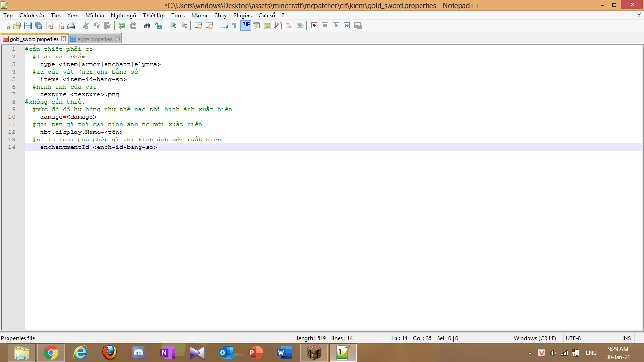The height and width of the screenshot is (362, 644).
Task: Toggle show all characters pilcrow button
Action: tap(234, 25)
